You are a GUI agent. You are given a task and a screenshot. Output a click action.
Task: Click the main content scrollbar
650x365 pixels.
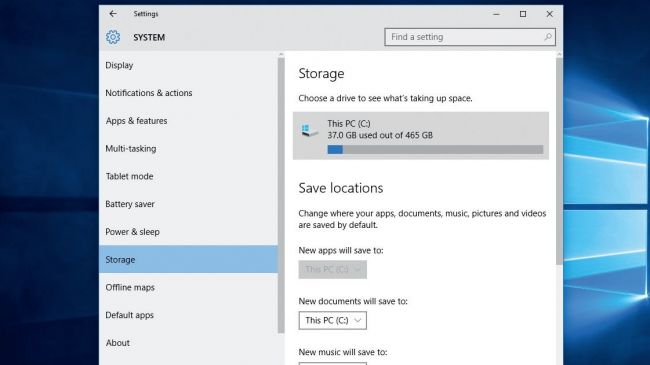(559, 161)
